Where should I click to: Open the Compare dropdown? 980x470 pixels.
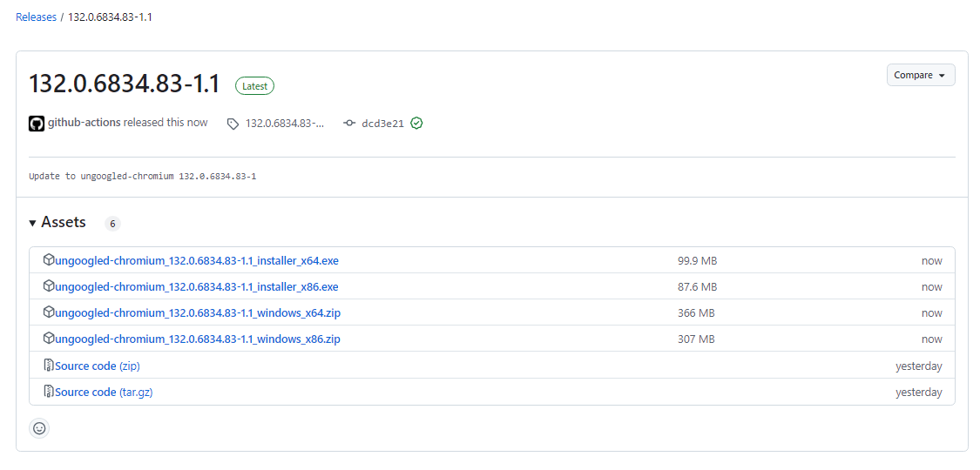click(x=921, y=75)
